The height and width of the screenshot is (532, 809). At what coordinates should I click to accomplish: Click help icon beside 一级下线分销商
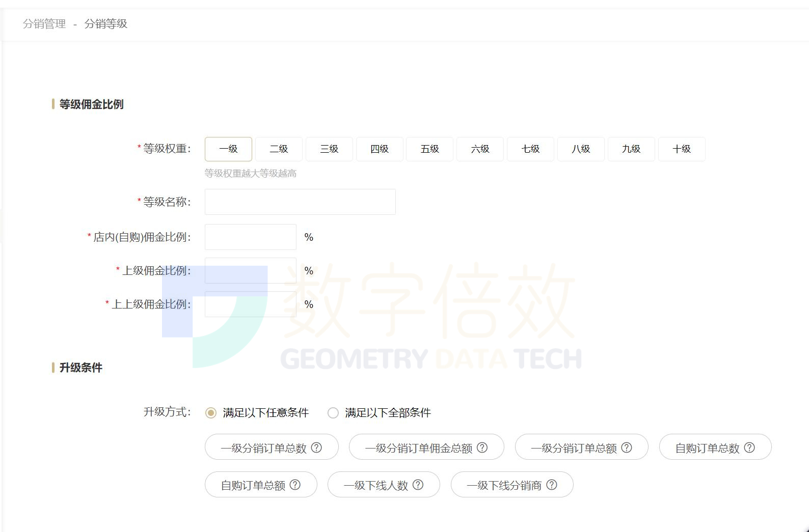(x=552, y=485)
